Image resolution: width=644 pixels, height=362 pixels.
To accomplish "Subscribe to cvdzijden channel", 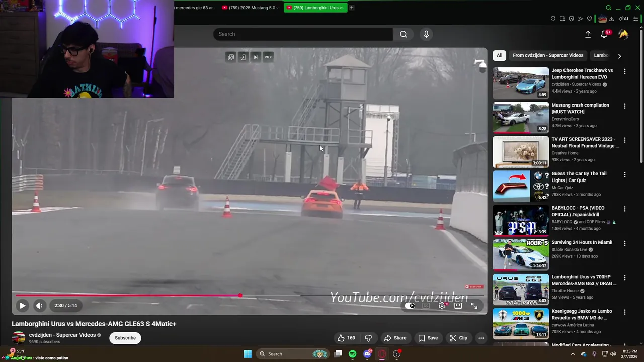I will [125, 338].
